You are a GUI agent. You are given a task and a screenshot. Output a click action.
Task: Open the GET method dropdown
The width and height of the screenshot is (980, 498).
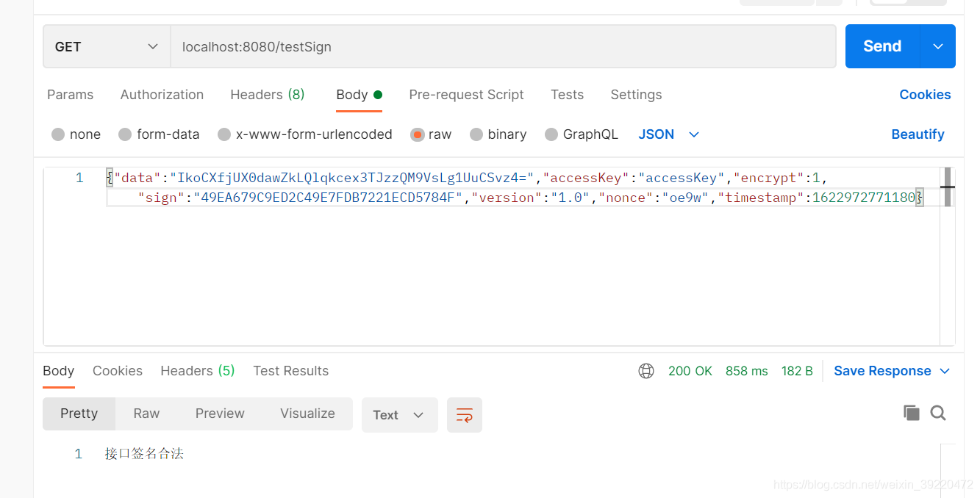point(107,46)
